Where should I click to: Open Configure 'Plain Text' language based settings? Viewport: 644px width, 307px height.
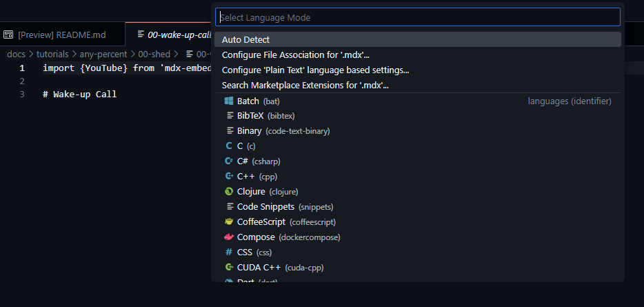tap(418, 70)
